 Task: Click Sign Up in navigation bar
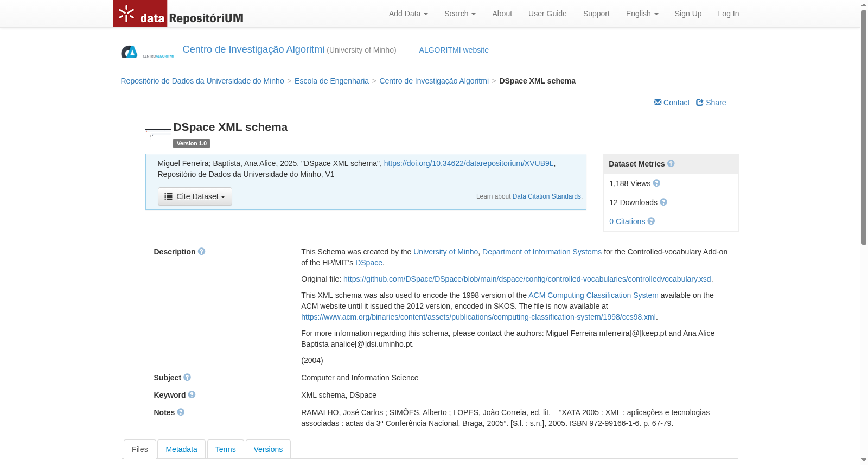(688, 14)
